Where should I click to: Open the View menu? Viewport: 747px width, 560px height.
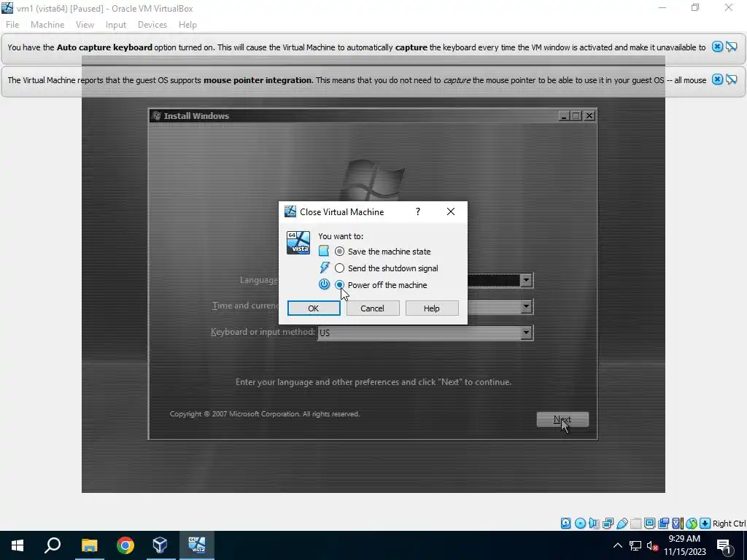click(85, 25)
